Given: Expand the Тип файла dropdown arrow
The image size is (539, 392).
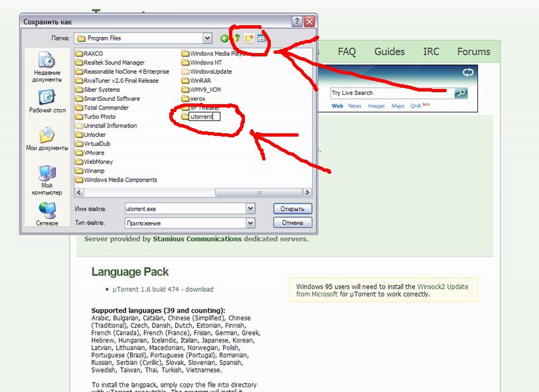Looking at the screenshot, I should pos(250,223).
